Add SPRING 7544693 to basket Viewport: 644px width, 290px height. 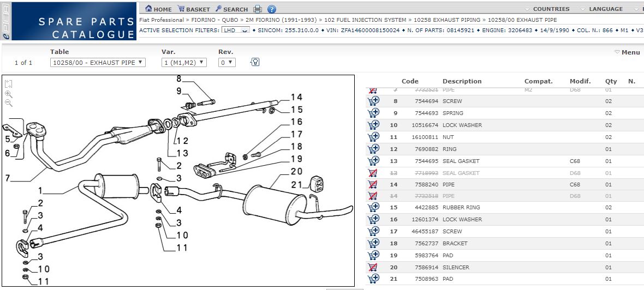pos(373,113)
